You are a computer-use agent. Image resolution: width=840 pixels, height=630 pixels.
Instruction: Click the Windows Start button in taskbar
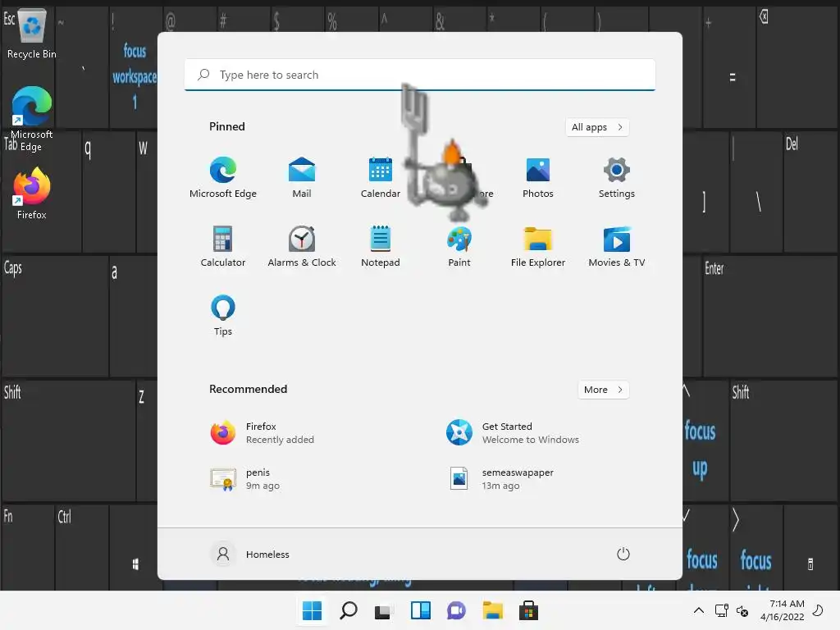pos(312,610)
